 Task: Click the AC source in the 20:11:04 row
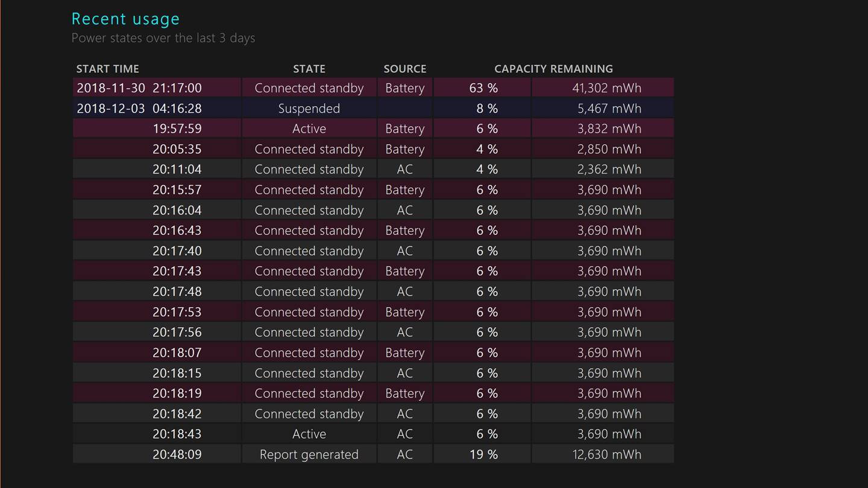[404, 169]
